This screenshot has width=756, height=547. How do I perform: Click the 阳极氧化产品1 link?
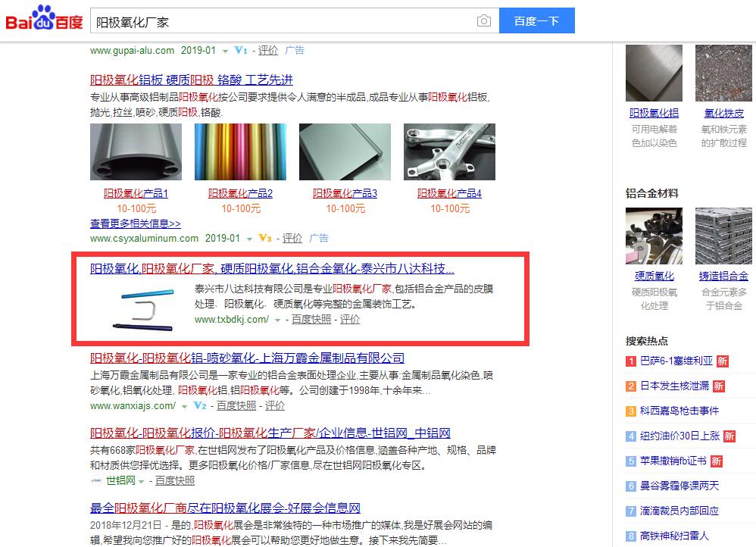(x=136, y=193)
